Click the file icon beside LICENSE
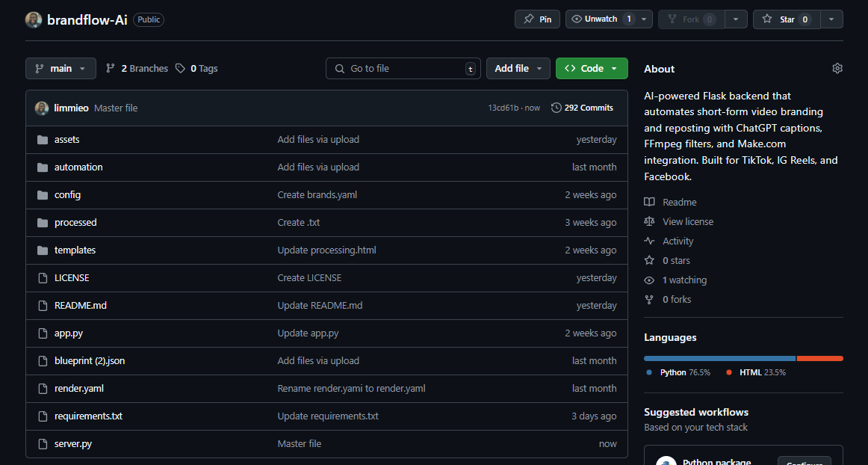Screen dimensions: 868x465 pos(43,278)
